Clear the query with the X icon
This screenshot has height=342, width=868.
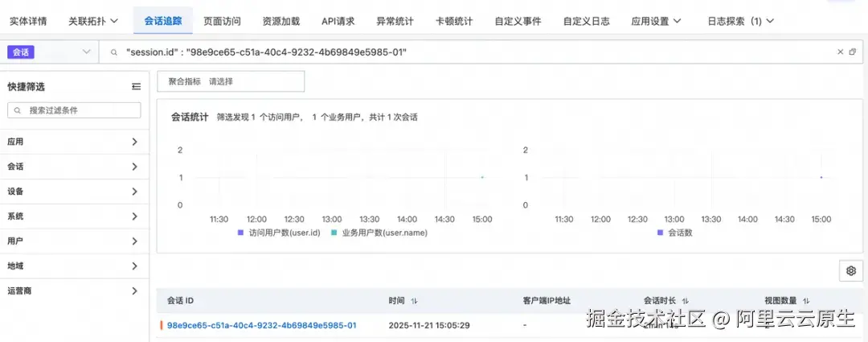841,52
